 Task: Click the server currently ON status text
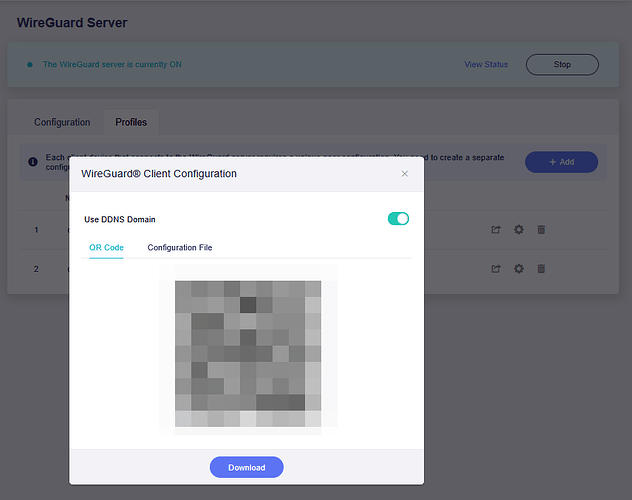(112, 64)
